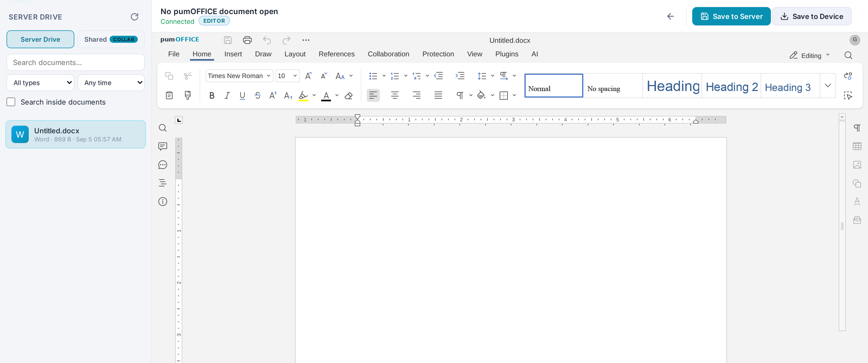Decrease font size with the A-down icon
The height and width of the screenshot is (363, 868).
point(323,76)
